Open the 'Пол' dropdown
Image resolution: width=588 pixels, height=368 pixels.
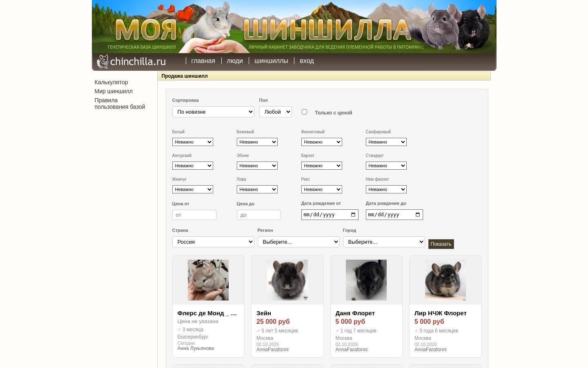(276, 112)
